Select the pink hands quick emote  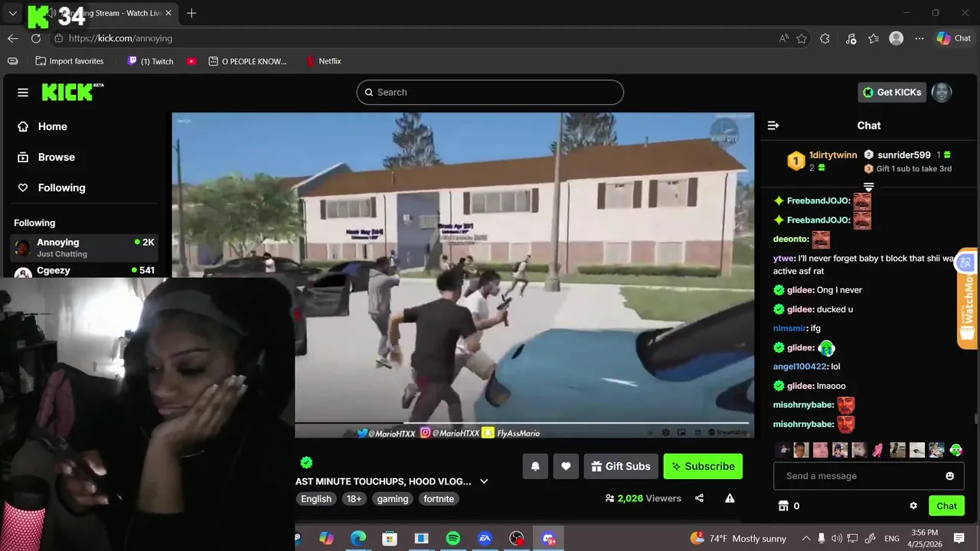pos(877,450)
